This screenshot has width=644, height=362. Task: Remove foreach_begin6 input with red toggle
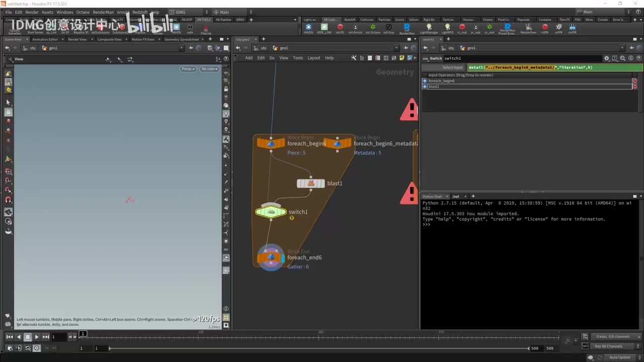point(635,81)
